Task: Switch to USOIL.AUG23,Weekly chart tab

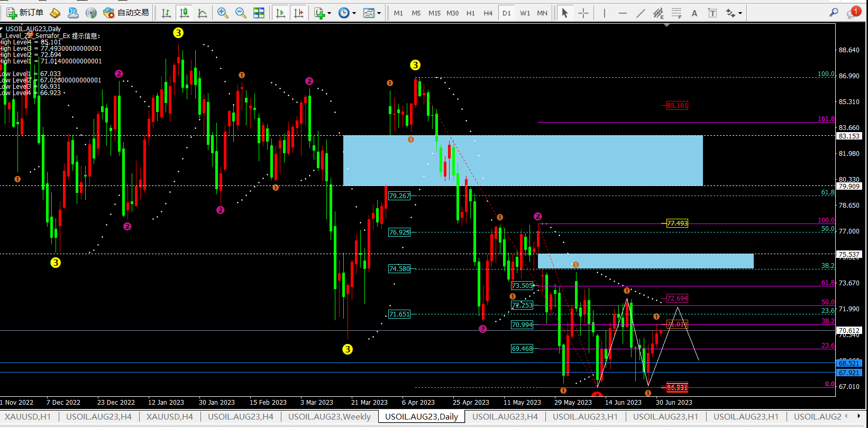Action: (329, 417)
